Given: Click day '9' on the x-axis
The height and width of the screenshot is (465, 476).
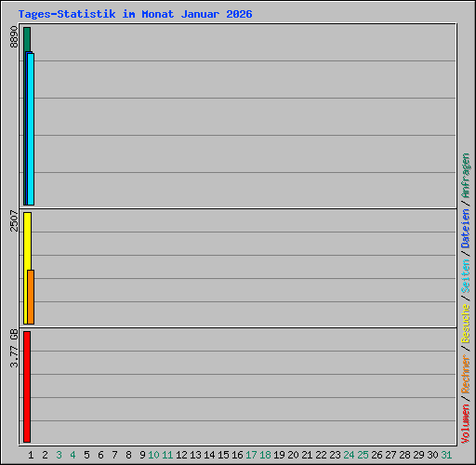Looking at the screenshot, I should 142,455.
